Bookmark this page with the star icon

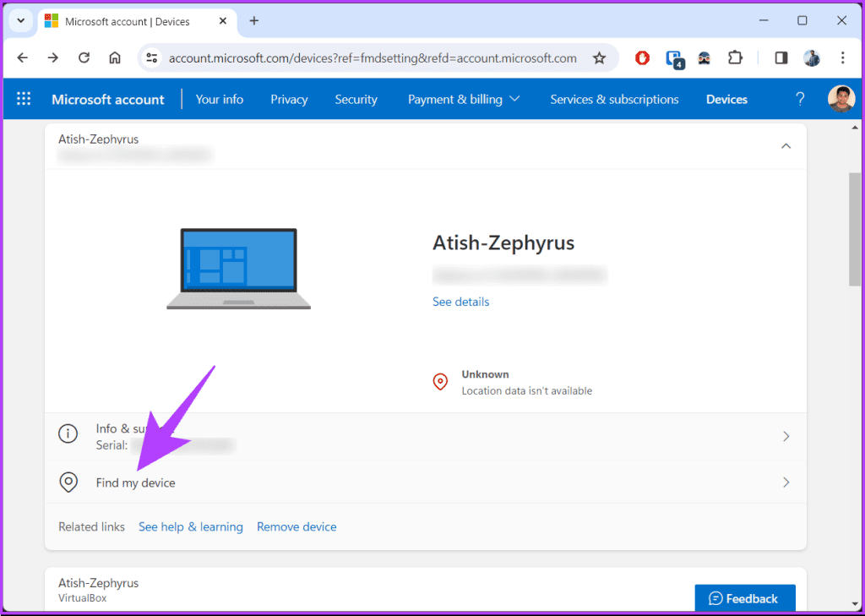tap(599, 58)
